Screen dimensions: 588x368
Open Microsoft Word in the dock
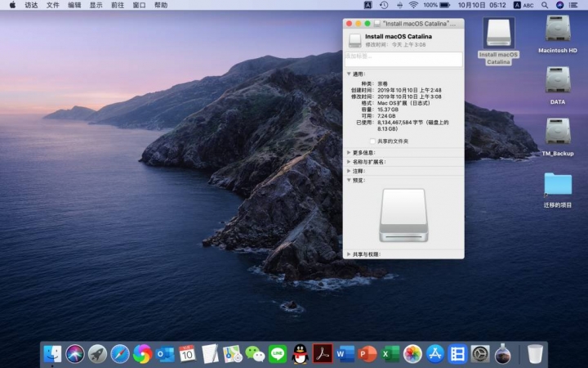coord(345,354)
